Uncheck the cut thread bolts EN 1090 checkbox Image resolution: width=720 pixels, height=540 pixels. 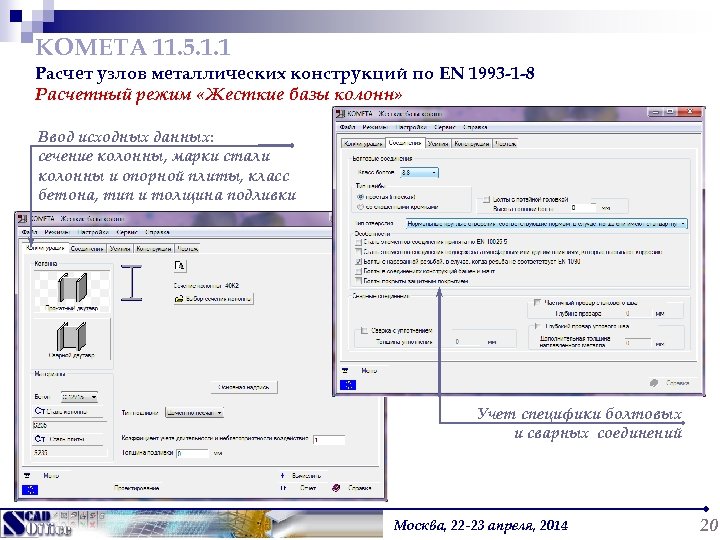tap(359, 261)
